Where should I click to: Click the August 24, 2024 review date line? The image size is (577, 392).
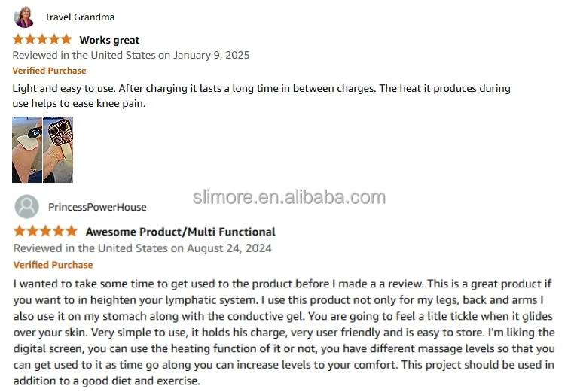click(142, 248)
